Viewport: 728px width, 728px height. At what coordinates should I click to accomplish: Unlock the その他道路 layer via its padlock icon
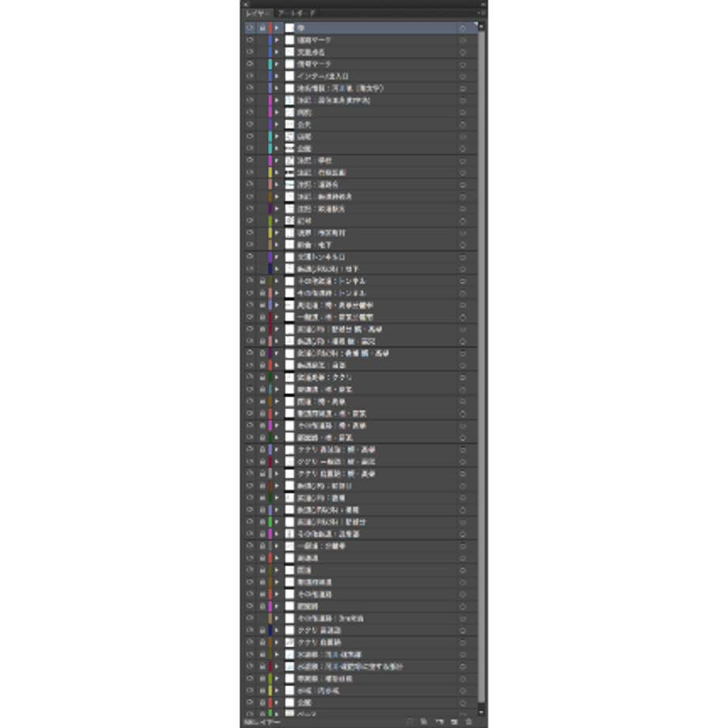(x=262, y=594)
